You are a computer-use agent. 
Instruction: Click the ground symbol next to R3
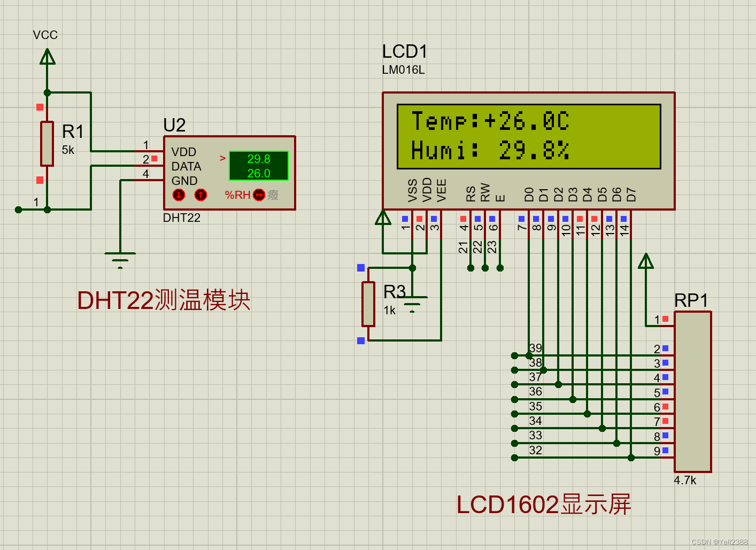[412, 304]
